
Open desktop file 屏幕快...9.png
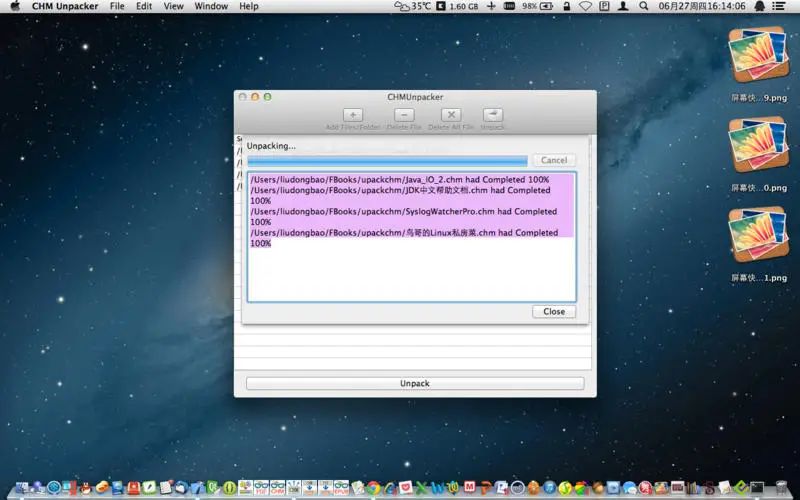coord(759,64)
